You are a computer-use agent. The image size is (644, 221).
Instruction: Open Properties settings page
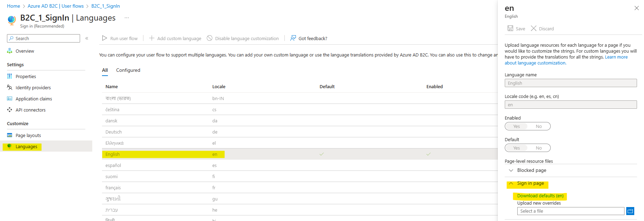(x=26, y=76)
